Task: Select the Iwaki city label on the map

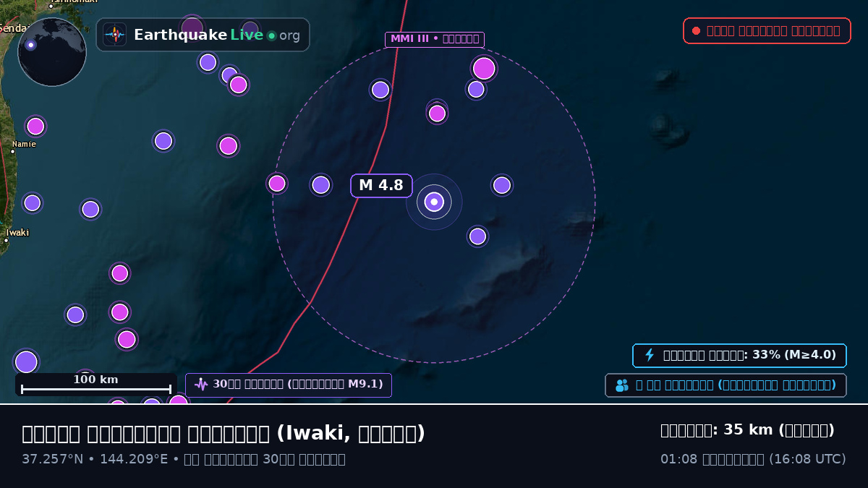Action: (17, 233)
